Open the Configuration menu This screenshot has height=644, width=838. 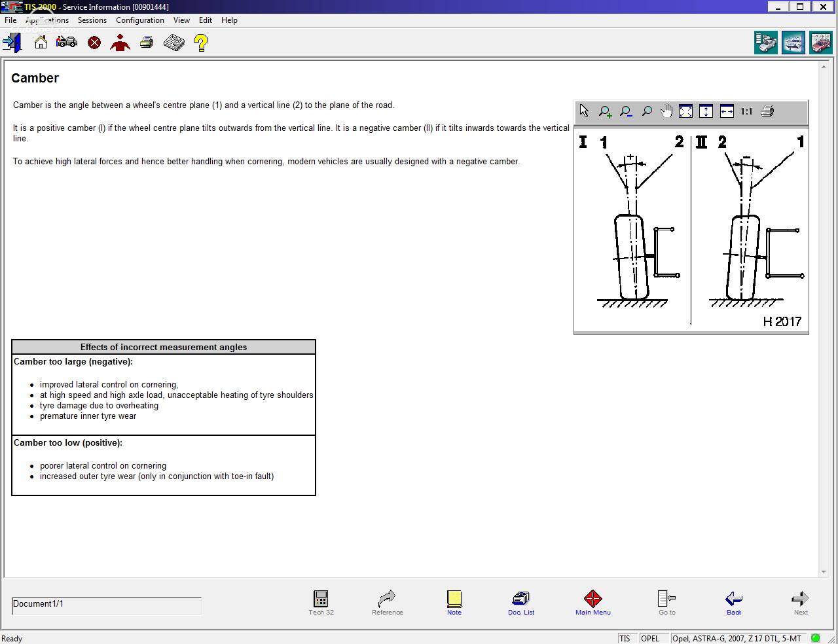coord(140,20)
